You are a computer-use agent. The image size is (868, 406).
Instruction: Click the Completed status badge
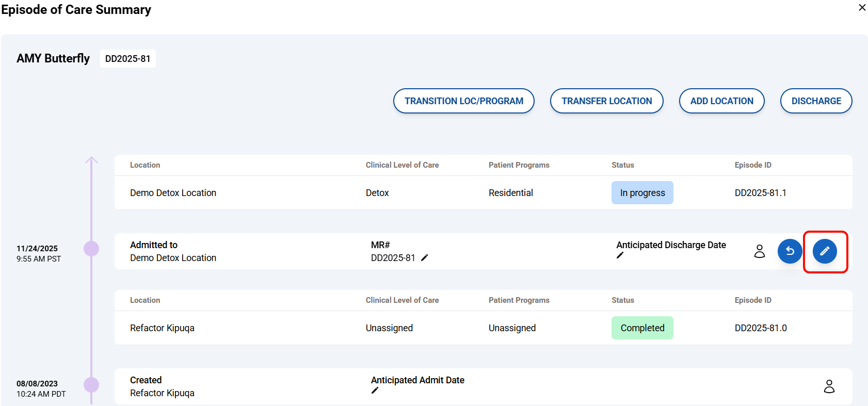pyautogui.click(x=642, y=328)
